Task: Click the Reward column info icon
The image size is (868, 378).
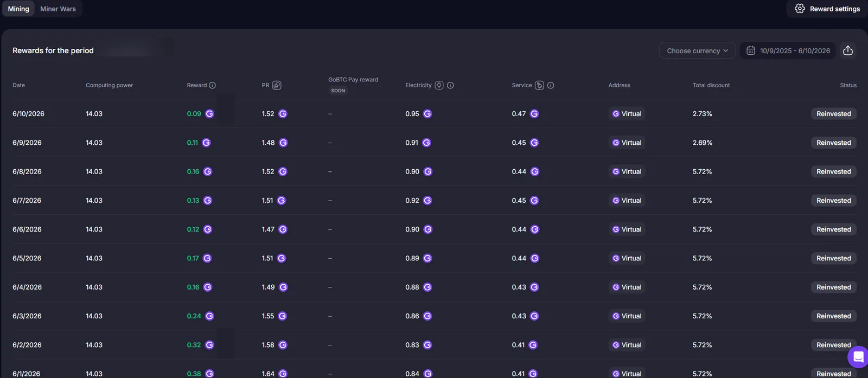Action: pos(213,85)
